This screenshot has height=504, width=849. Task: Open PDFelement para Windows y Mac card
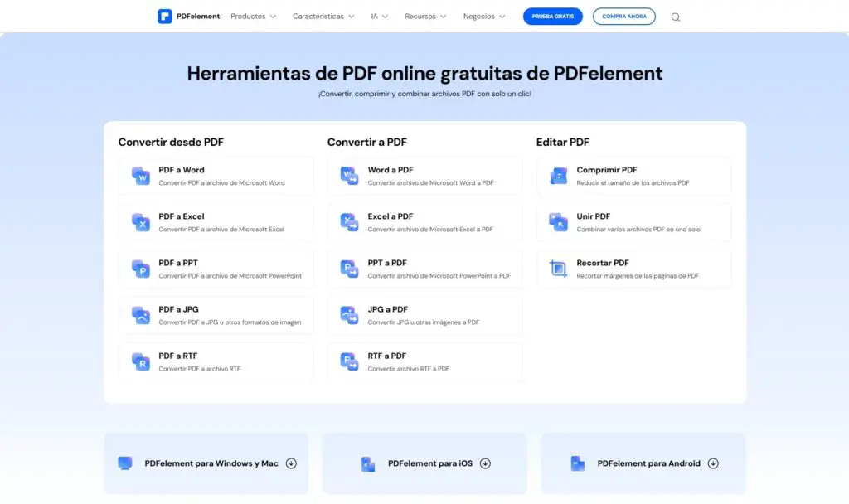point(206,463)
